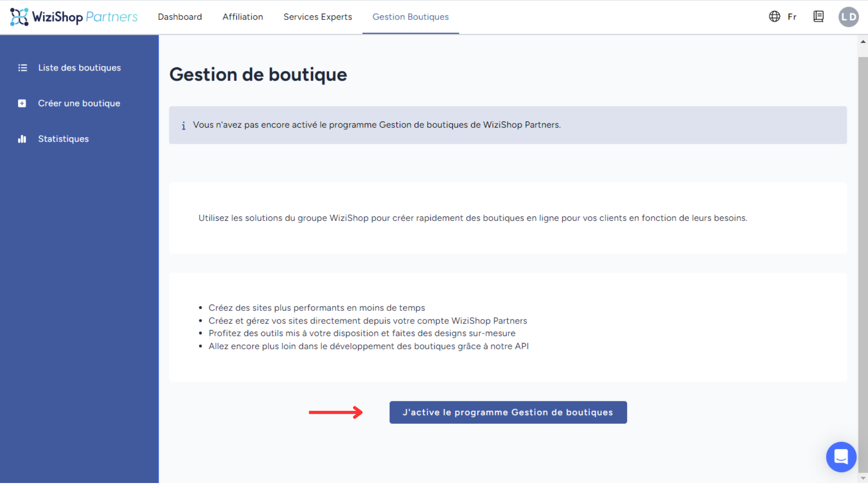The image size is (868, 488).
Task: Open Services Experts tab
Action: 318,17
